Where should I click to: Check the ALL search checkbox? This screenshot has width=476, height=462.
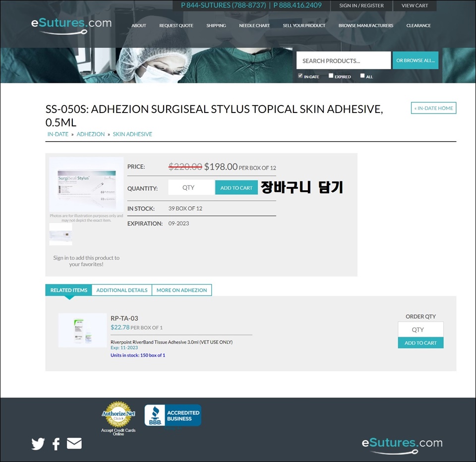tap(362, 75)
